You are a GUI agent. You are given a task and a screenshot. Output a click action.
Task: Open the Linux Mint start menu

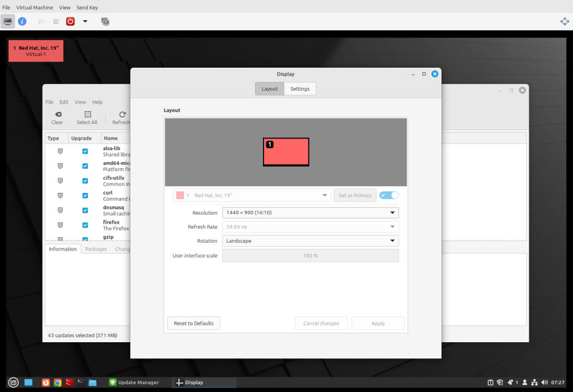[13, 382]
